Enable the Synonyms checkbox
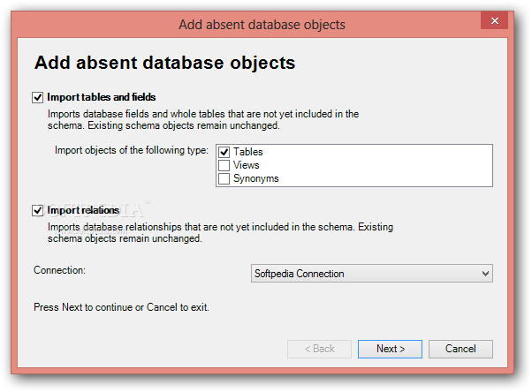This screenshot has width=532, height=392. (224, 178)
